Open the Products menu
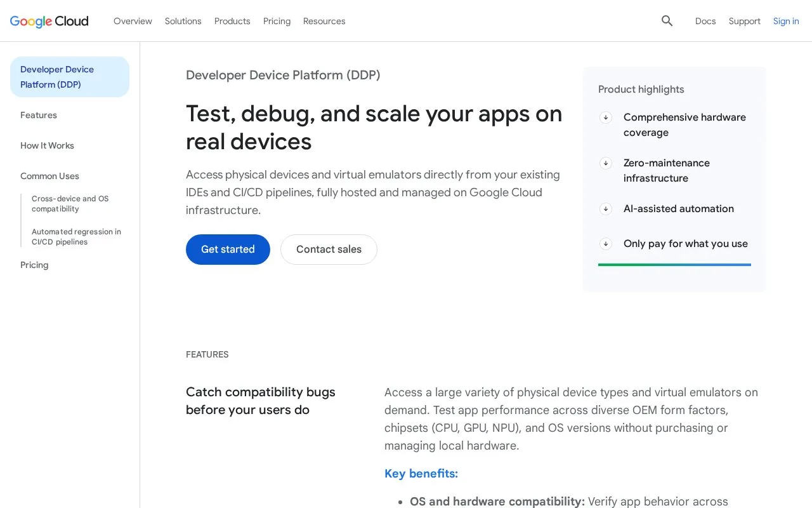The image size is (812, 508). [232, 21]
